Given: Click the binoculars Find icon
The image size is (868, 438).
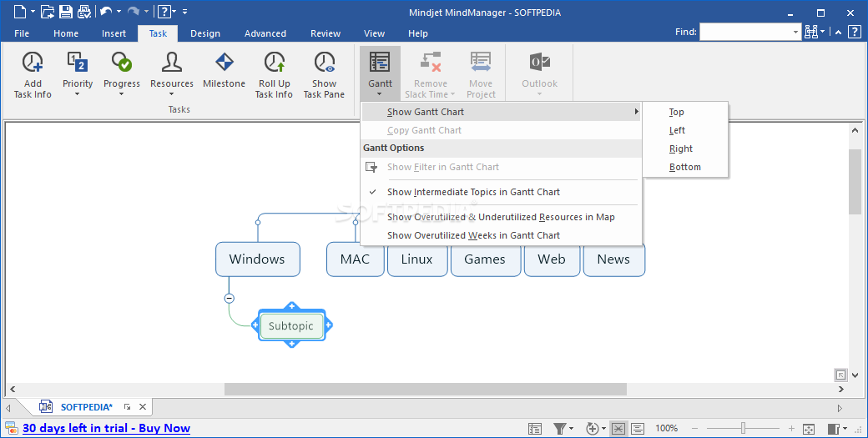Looking at the screenshot, I should pyautogui.click(x=810, y=32).
